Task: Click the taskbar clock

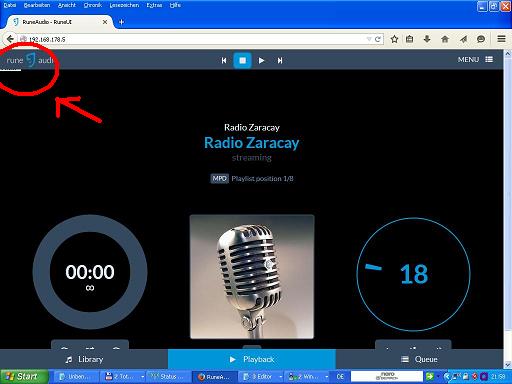Action: point(498,377)
